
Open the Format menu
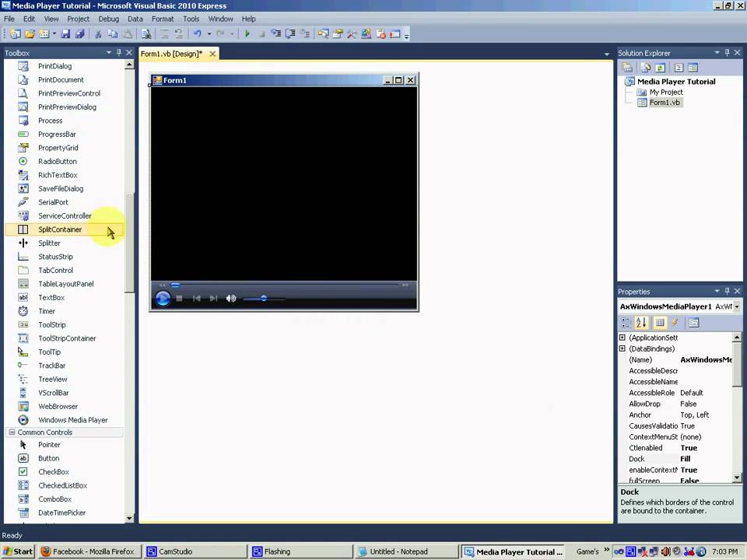click(x=163, y=19)
